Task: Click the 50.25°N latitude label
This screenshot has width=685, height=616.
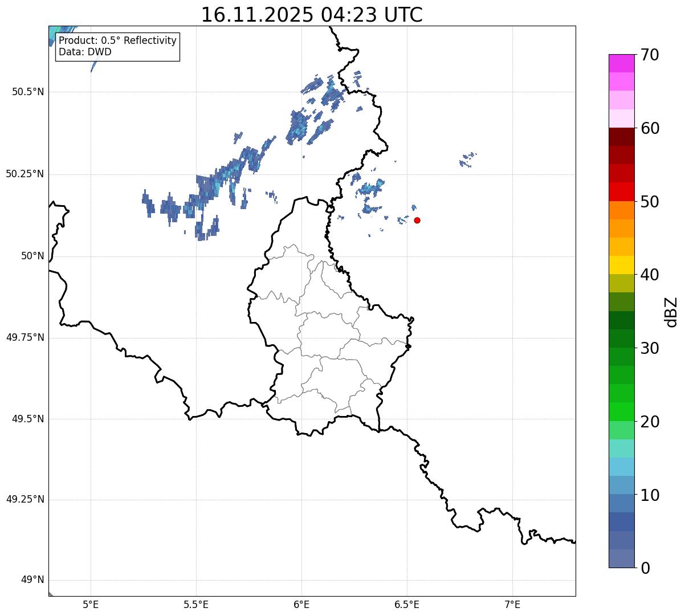Action: pos(25,174)
